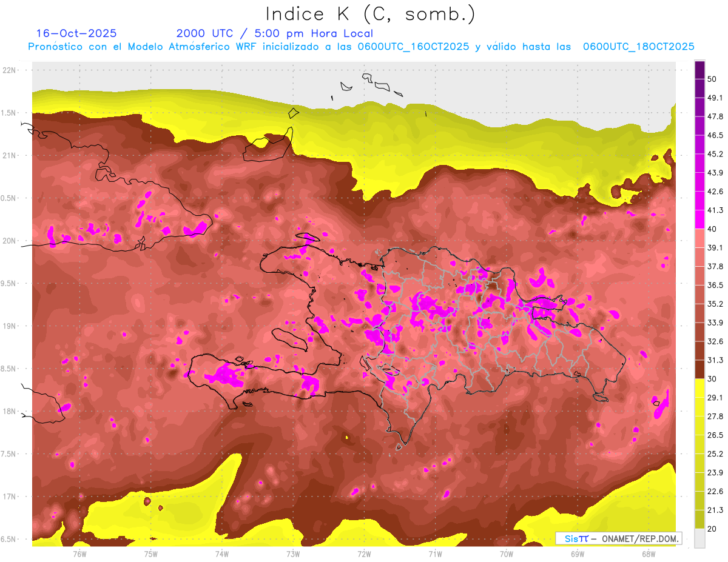Viewport: 728px width, 562px height.
Task: Click the legend value '23.9'
Action: [715, 472]
